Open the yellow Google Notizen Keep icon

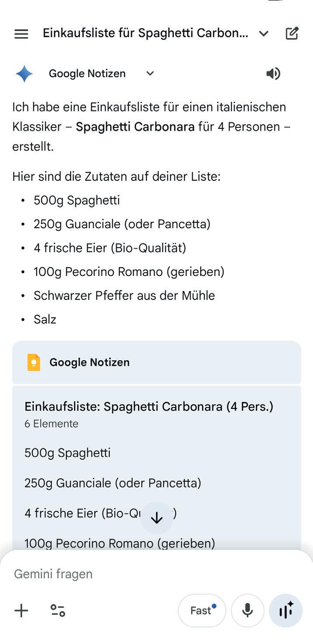tap(34, 362)
